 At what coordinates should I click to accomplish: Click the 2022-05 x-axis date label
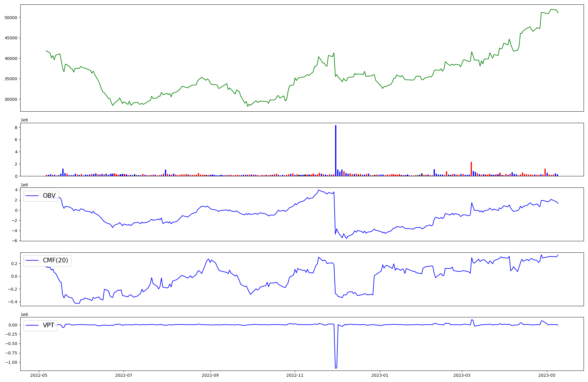(39, 375)
